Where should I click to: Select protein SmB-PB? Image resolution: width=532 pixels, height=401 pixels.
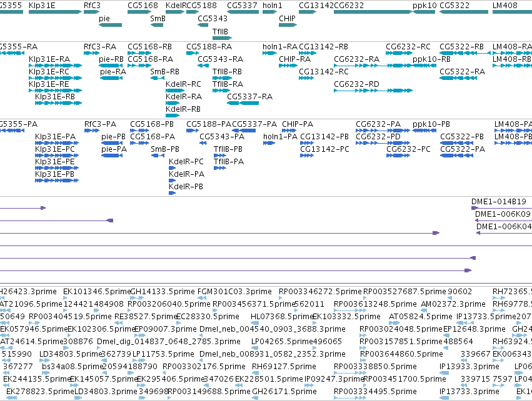158,156
